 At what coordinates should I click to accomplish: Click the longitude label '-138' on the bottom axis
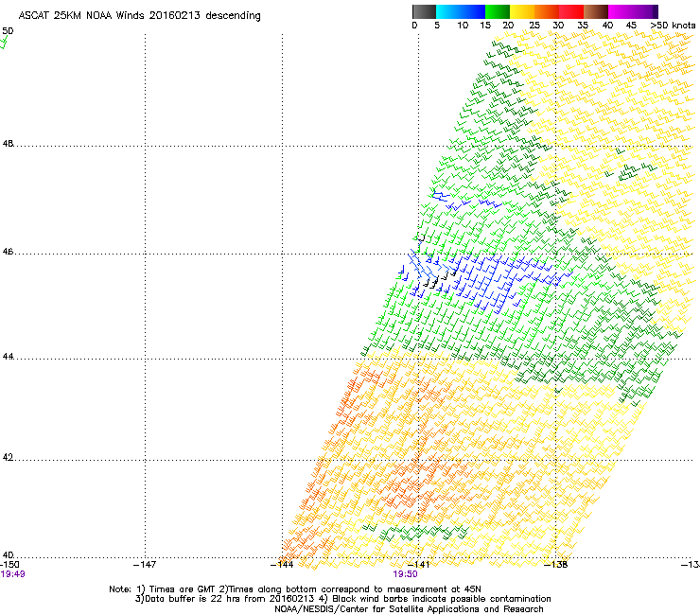point(556,565)
